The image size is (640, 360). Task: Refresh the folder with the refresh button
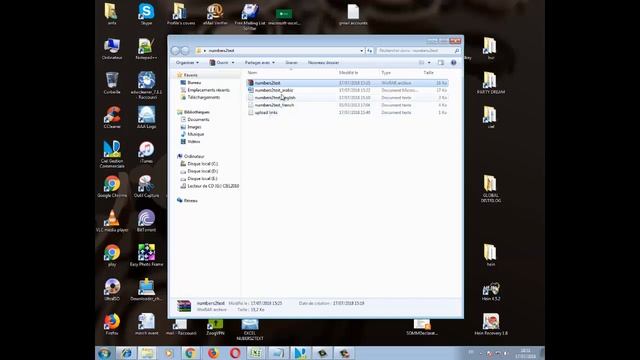(x=369, y=51)
